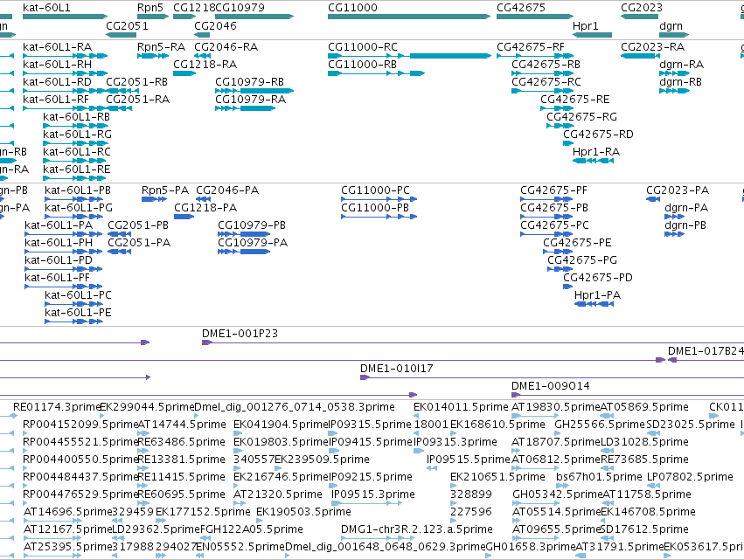Select EST label LP07802.5prime
Viewport: 744px width, 560px height.
pyautogui.click(x=690, y=476)
